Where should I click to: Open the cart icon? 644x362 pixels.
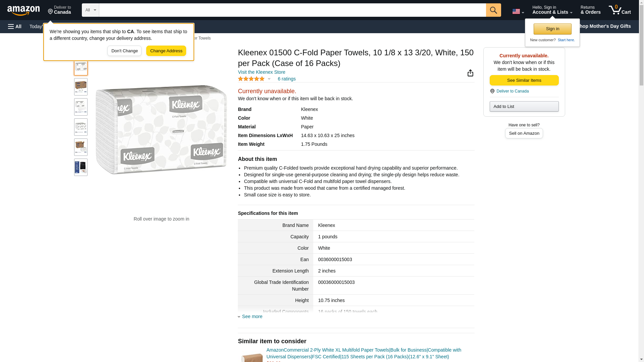point(620,10)
